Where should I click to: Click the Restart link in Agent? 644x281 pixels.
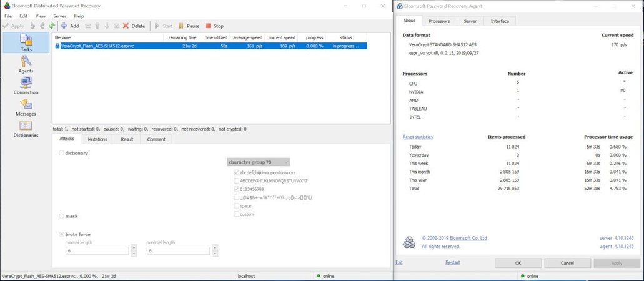click(x=453, y=262)
